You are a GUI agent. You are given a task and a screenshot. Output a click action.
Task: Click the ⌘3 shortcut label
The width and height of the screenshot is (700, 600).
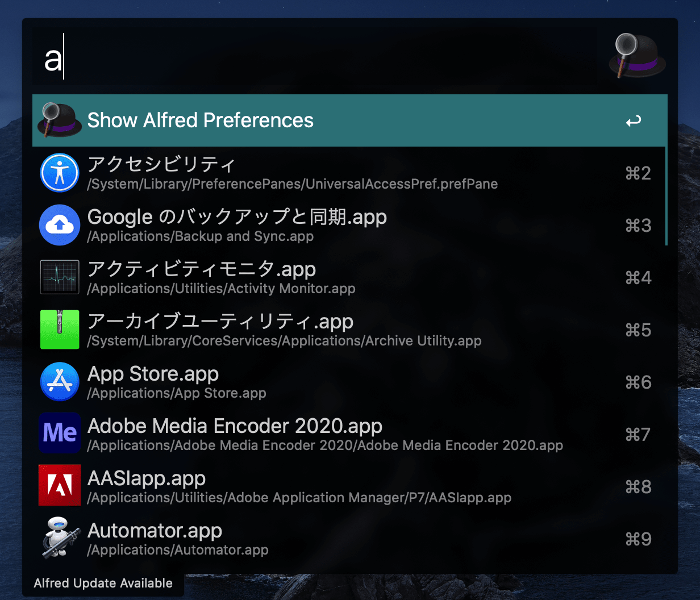[638, 226]
